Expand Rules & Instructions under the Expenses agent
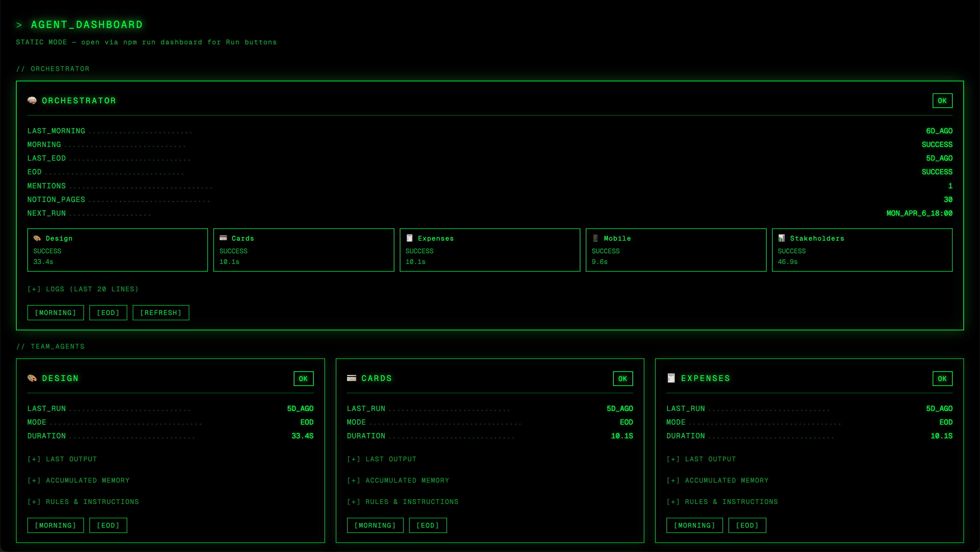Image resolution: width=980 pixels, height=552 pixels. [722, 502]
